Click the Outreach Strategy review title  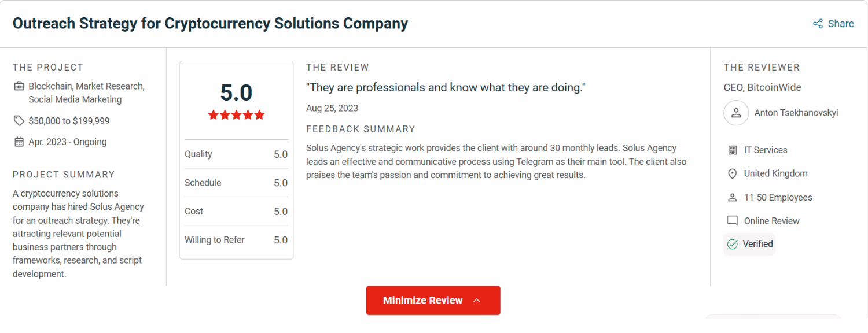click(x=210, y=24)
